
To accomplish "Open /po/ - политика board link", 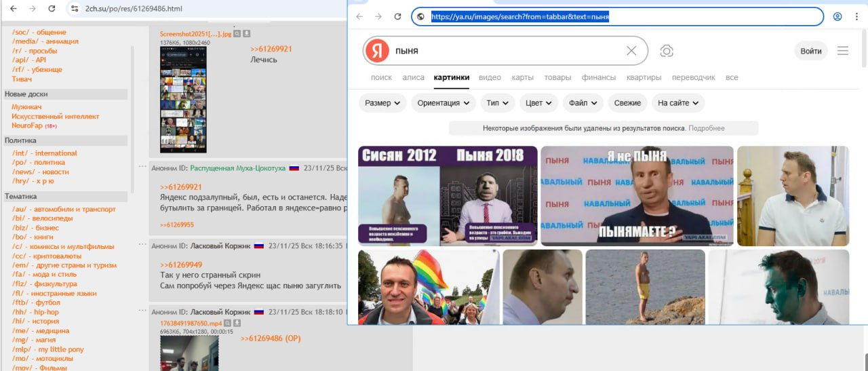I will coord(39,162).
